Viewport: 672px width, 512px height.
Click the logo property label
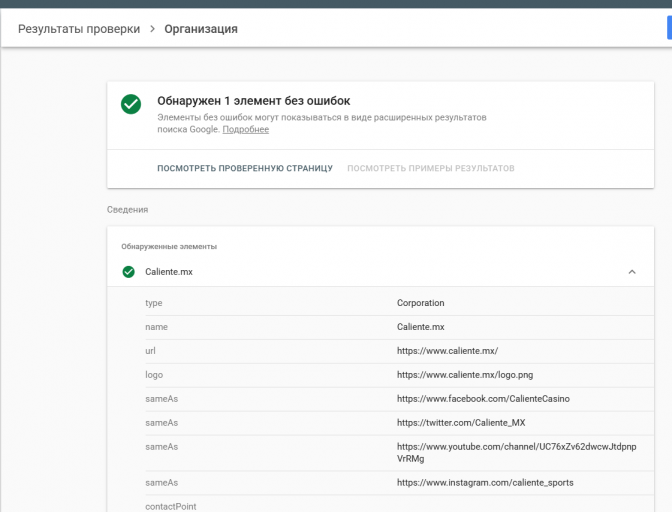[x=154, y=375]
